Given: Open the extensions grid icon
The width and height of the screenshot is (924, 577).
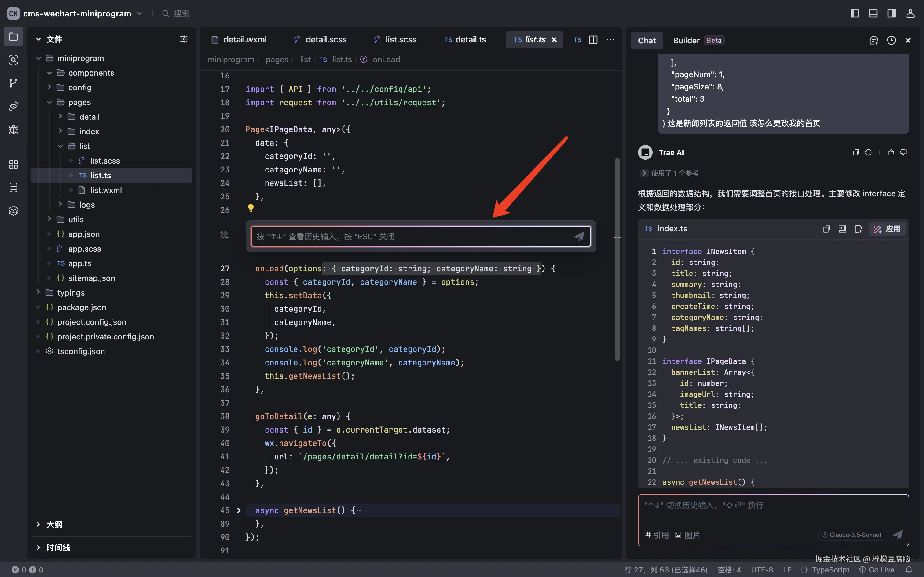Looking at the screenshot, I should [x=13, y=165].
